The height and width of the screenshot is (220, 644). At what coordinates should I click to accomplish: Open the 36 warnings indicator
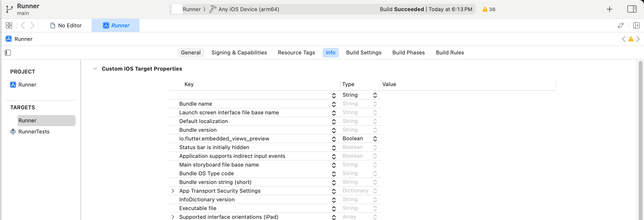click(x=489, y=9)
